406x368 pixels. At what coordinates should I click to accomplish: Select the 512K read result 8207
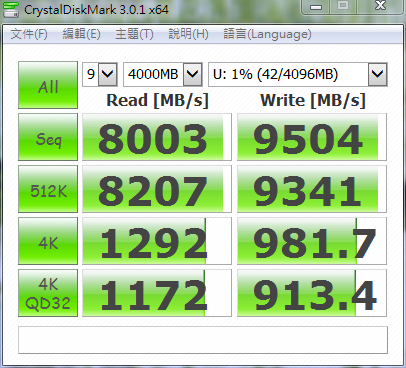pos(157,189)
